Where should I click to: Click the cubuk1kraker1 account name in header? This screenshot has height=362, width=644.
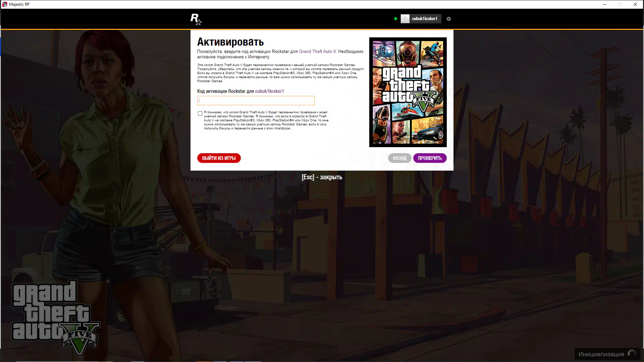(x=425, y=19)
